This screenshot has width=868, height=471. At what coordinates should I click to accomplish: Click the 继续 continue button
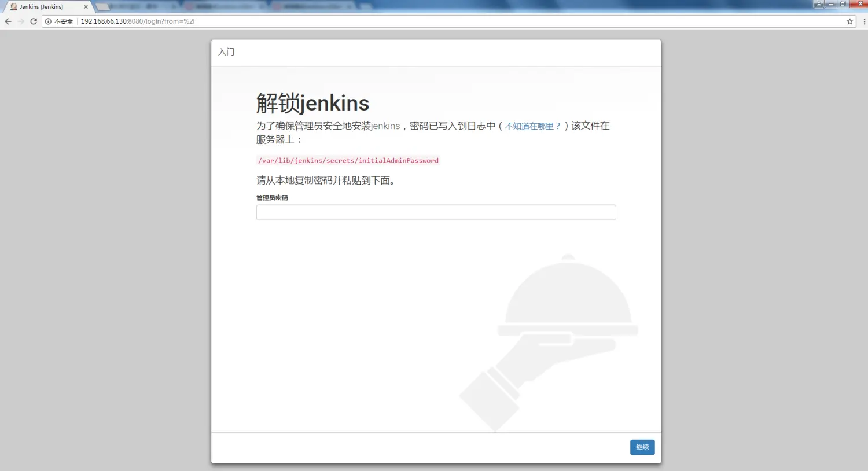click(642, 447)
